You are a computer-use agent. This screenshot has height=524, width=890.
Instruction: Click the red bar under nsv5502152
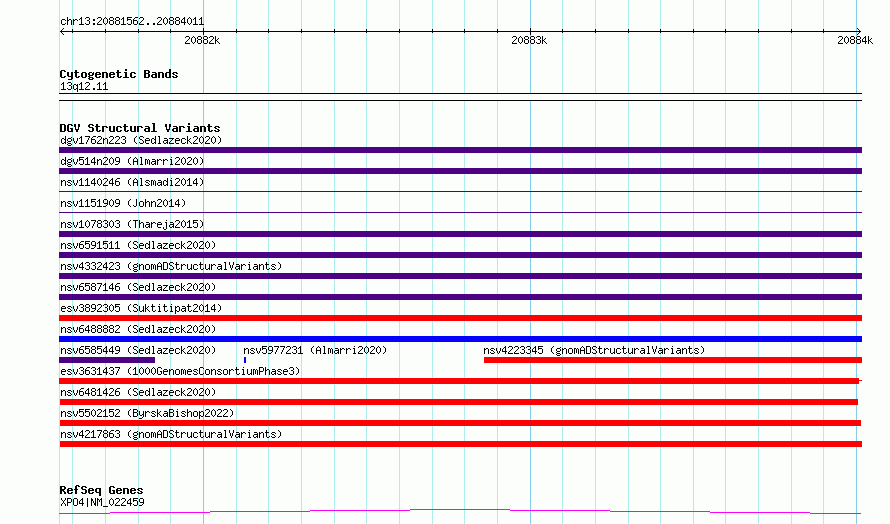coord(460,423)
